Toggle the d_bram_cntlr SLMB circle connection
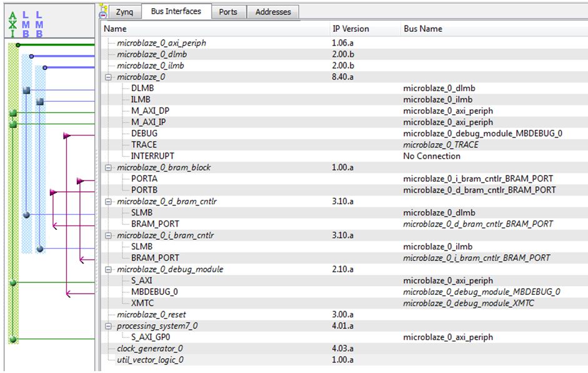This screenshot has width=588, height=373. pos(26,214)
